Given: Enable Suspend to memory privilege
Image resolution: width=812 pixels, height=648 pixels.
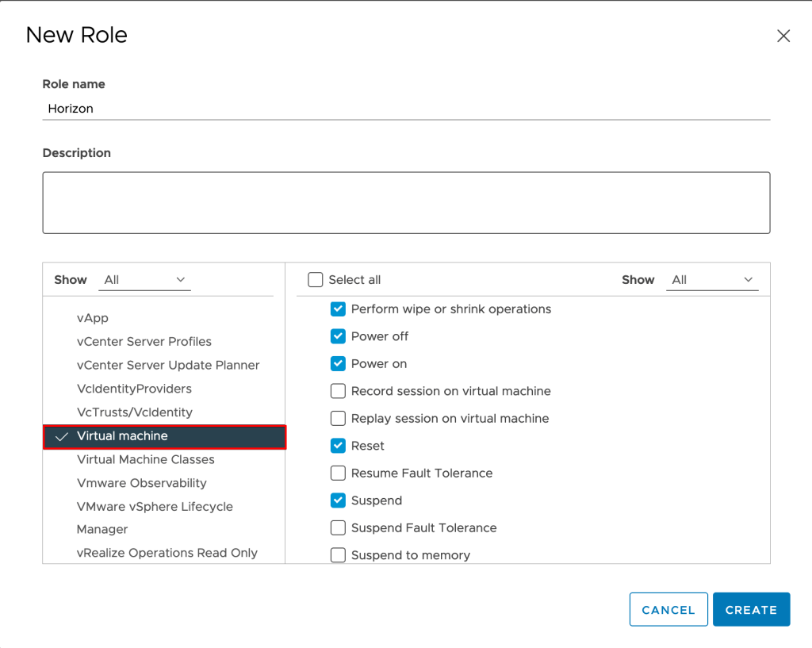Looking at the screenshot, I should tap(338, 555).
